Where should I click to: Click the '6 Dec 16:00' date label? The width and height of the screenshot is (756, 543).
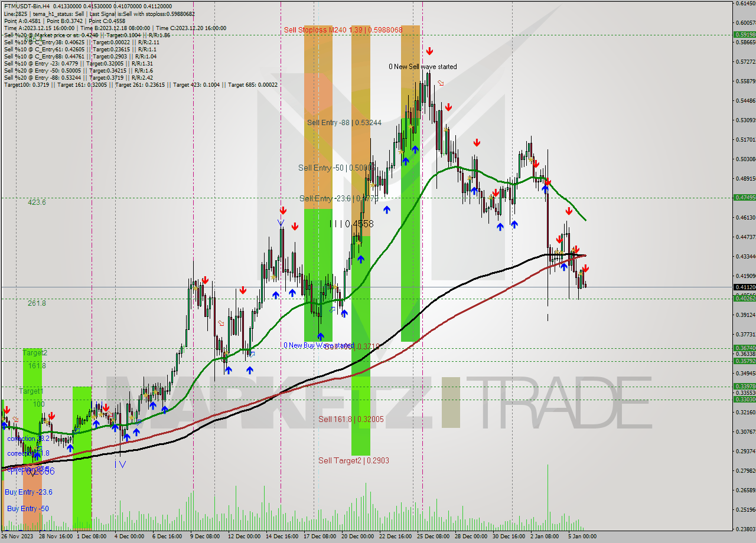tap(167, 537)
